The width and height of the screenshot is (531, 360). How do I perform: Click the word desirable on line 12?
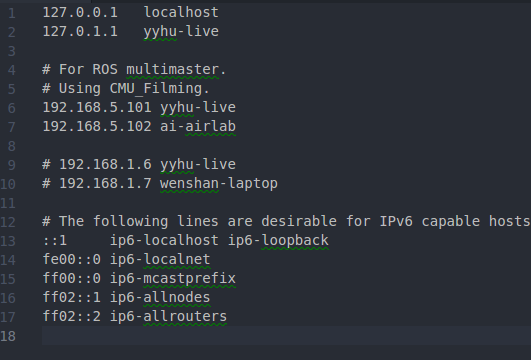coord(299,221)
